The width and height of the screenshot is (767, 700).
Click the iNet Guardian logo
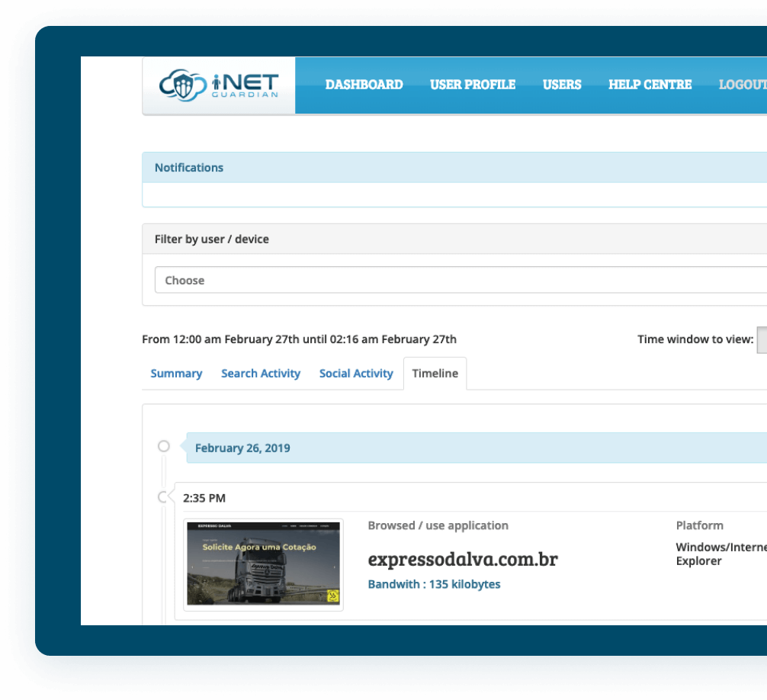[219, 85]
